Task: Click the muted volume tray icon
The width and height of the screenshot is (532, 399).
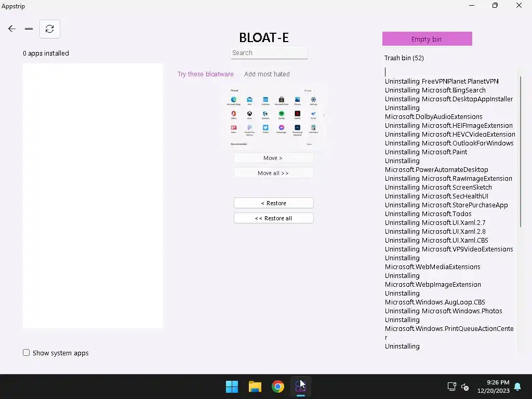Action: 465,387
